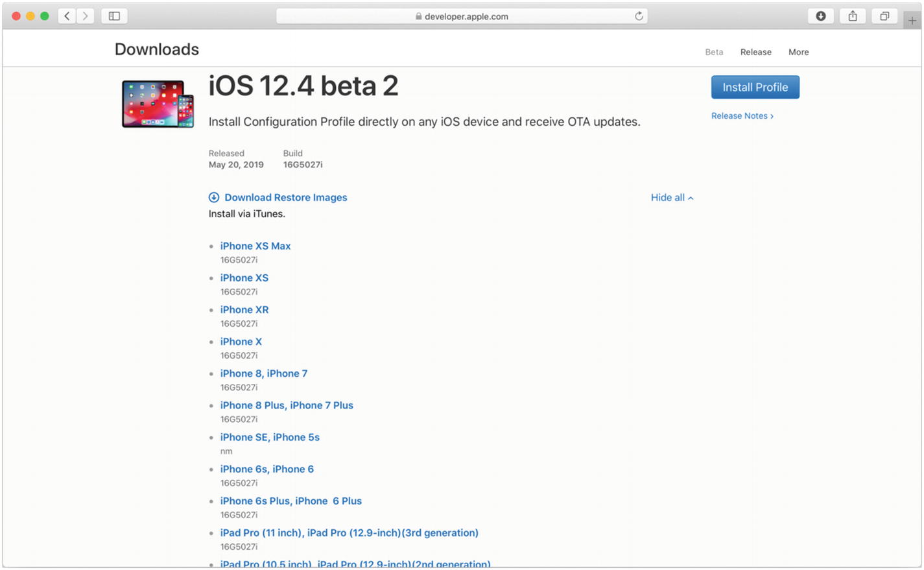Open the More tab

[798, 53]
